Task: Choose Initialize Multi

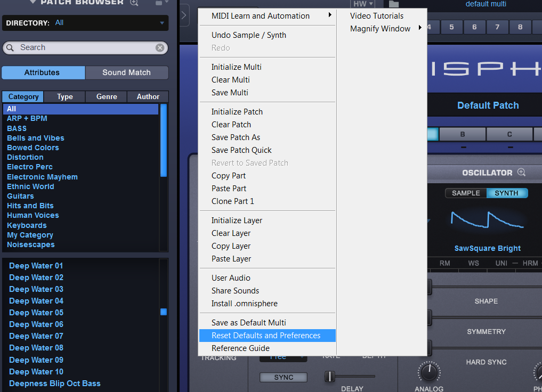Action: click(x=268, y=67)
